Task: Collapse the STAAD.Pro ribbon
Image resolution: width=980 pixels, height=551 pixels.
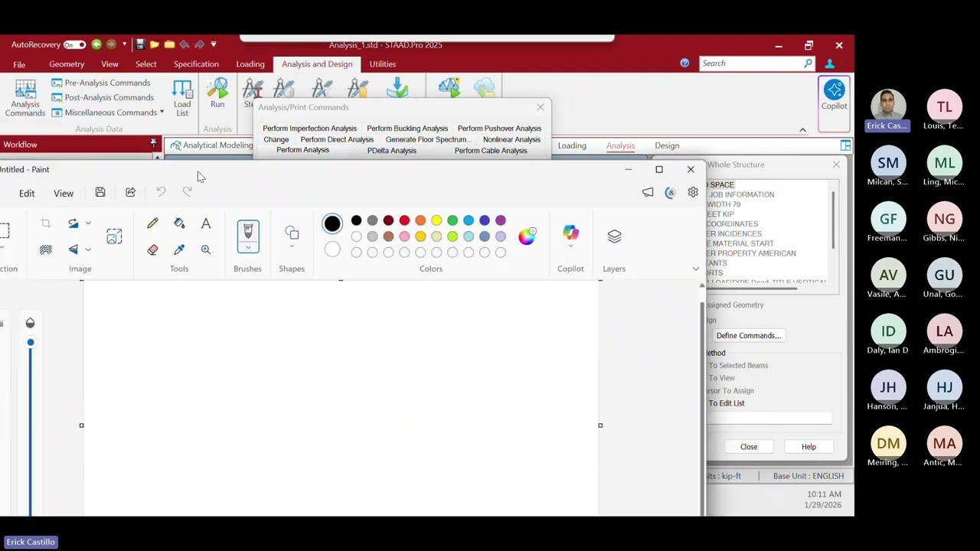Action: click(x=802, y=129)
